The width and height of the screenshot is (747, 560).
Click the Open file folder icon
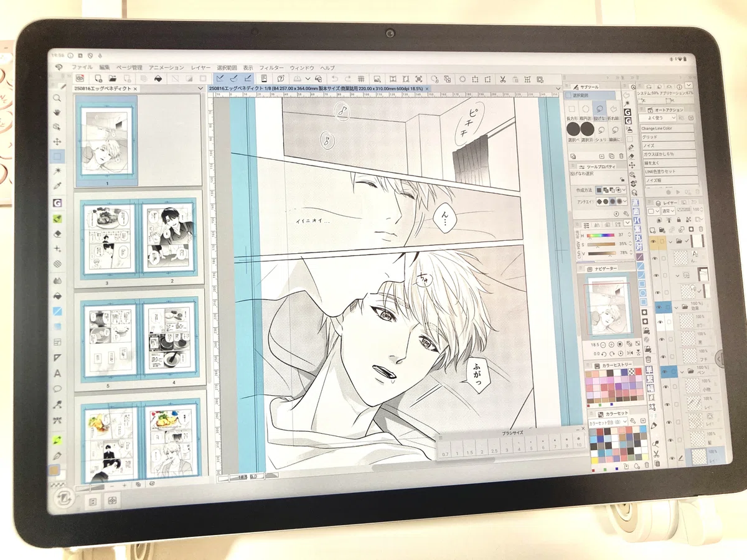113,78
